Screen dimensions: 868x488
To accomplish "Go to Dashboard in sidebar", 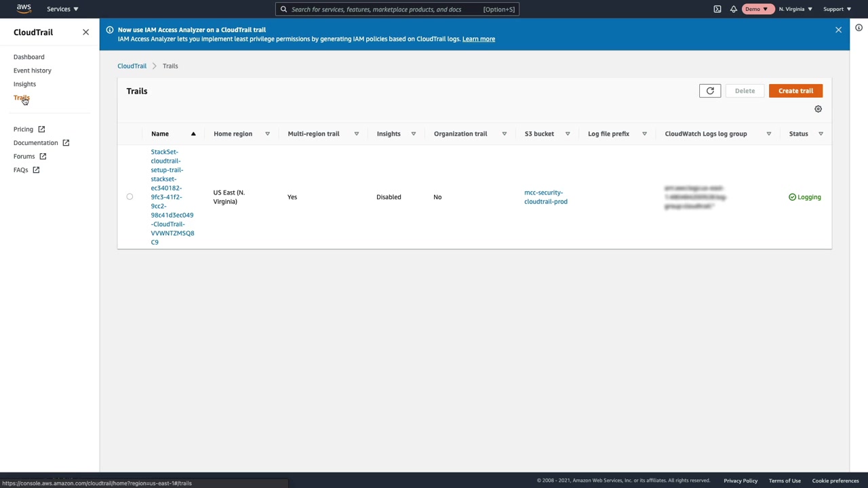I will tap(29, 57).
